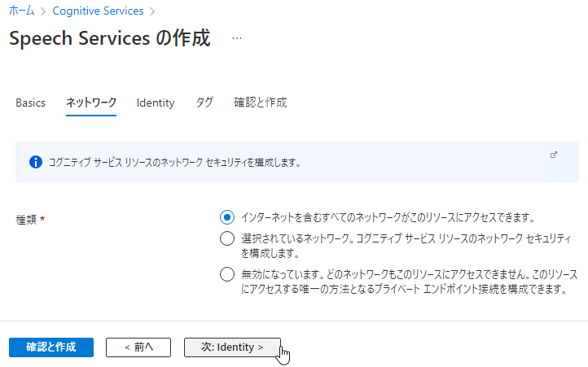Screen dimensions: 588x367
Task: Click the blue 確認と作成 button
Action: pyautogui.click(x=51, y=347)
